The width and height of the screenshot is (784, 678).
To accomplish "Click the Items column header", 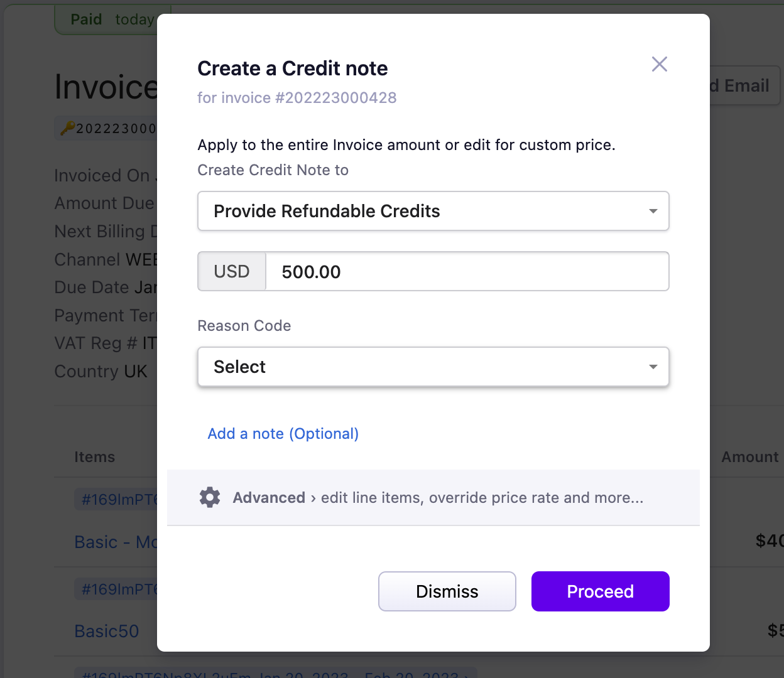I will pyautogui.click(x=95, y=457).
